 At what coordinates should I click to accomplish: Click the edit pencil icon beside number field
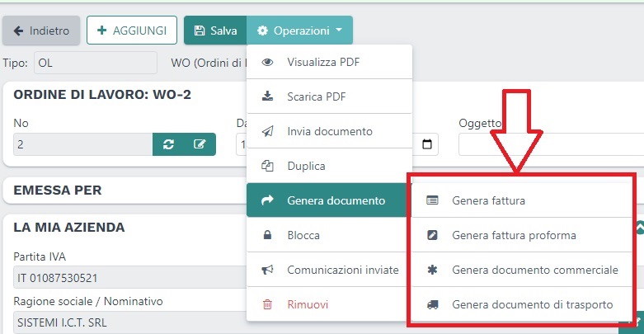click(x=200, y=144)
